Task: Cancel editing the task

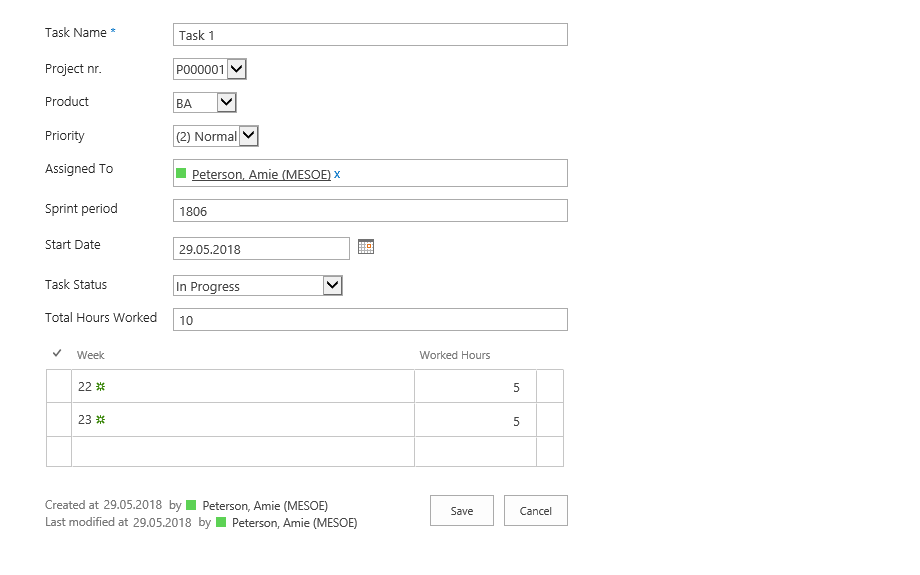Action: (535, 511)
